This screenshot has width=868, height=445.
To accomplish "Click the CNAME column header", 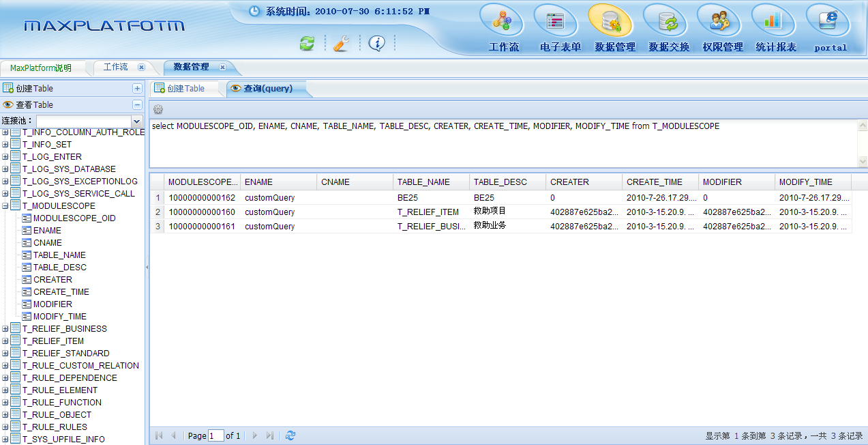I will [x=355, y=182].
